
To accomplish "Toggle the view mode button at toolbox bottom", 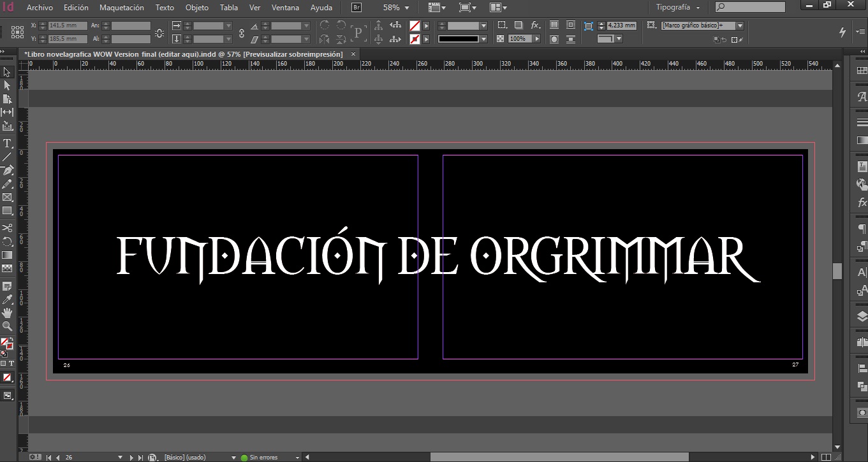I will [x=8, y=396].
